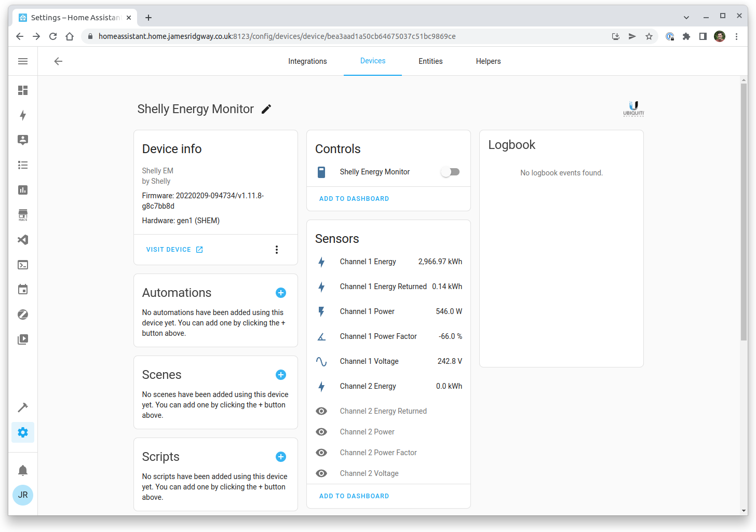This screenshot has height=532, width=756.
Task: Show the Channel 2 Power entity
Action: [x=321, y=431]
